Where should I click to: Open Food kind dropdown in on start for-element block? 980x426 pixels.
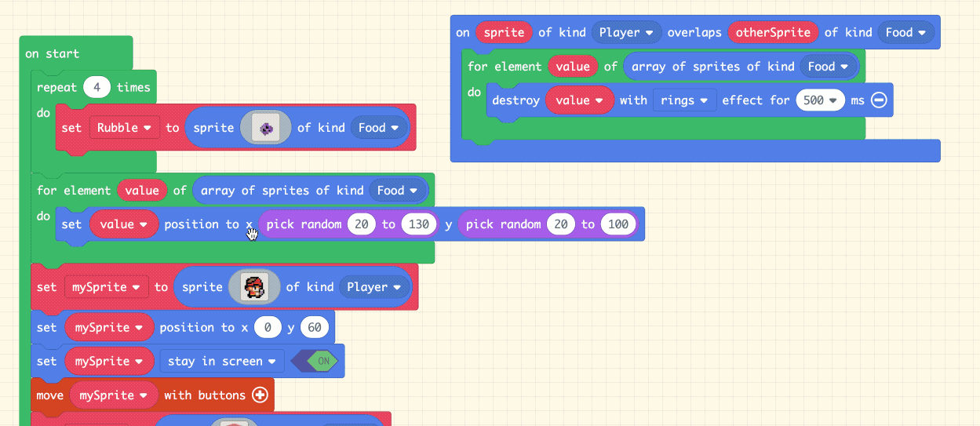click(398, 190)
